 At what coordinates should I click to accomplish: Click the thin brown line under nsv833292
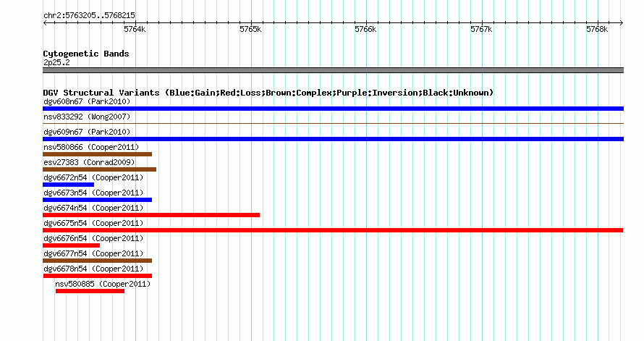tap(333, 123)
